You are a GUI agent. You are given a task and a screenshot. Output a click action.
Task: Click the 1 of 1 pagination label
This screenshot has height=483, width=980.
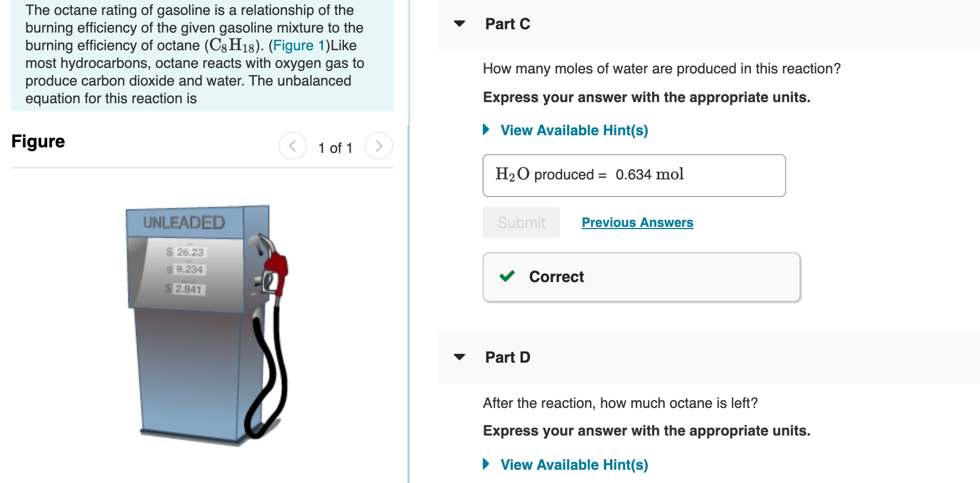pos(335,147)
